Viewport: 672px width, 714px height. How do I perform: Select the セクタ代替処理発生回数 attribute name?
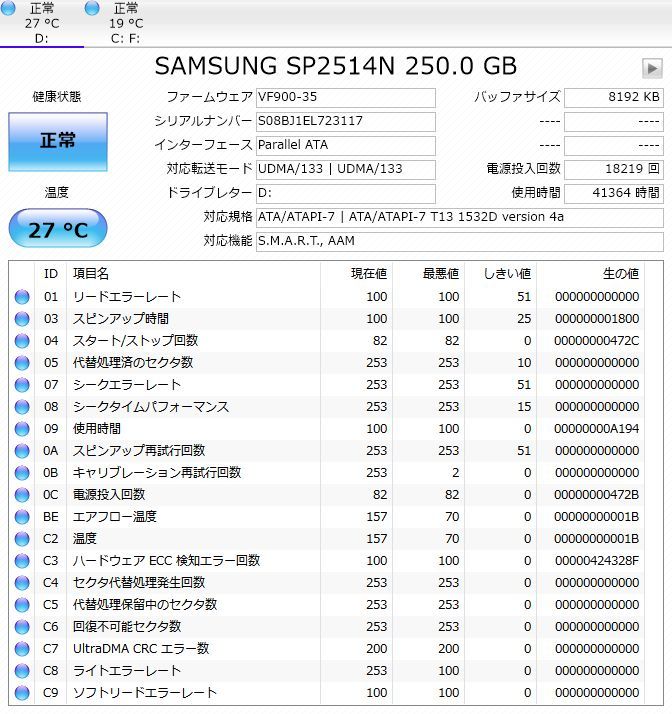click(139, 583)
